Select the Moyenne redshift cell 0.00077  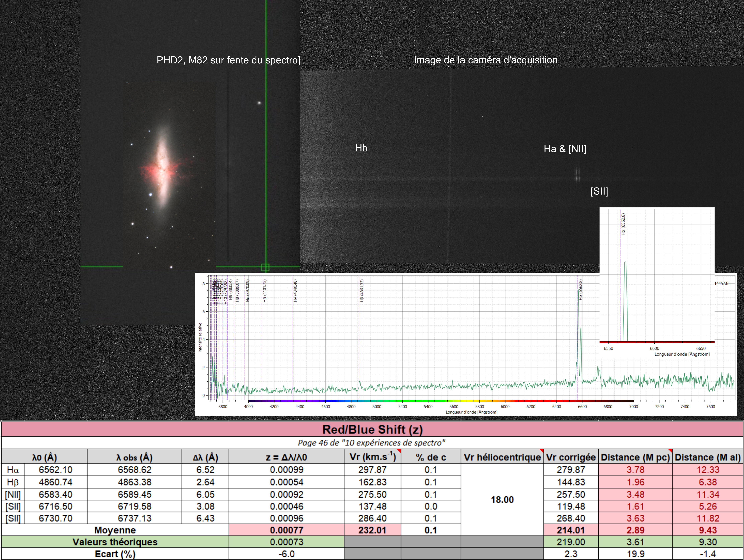(x=286, y=530)
